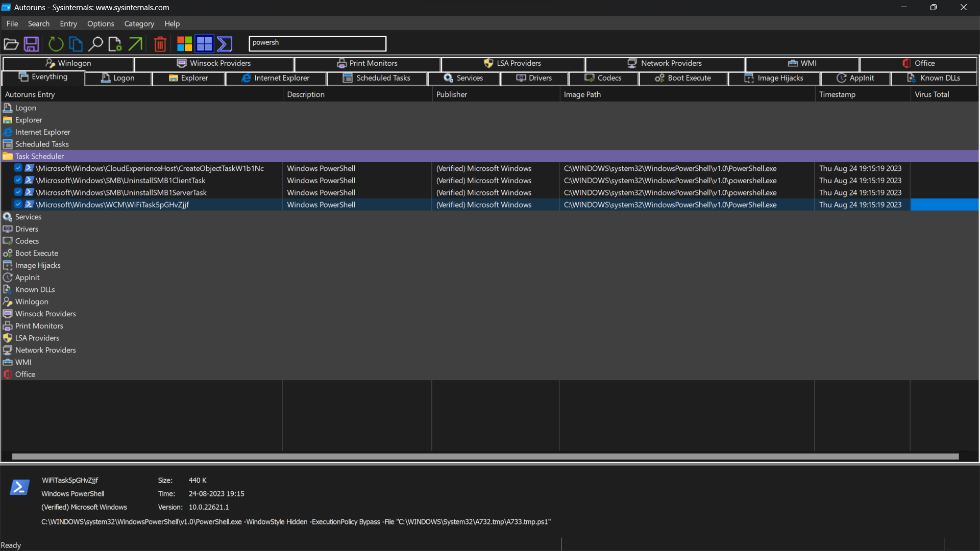
Task: Uncheck the CreateObjectTaskW1b1Nc entry checkbox
Action: point(18,168)
